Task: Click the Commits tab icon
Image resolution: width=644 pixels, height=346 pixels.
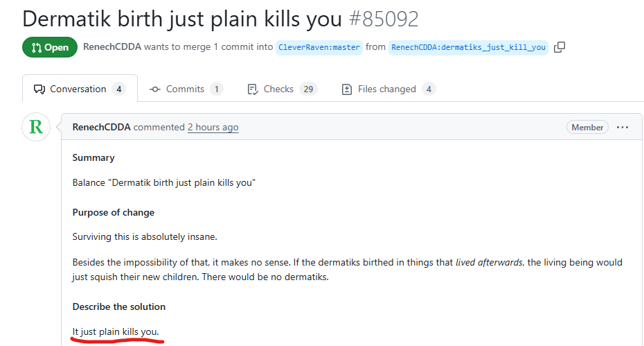Action: (155, 89)
